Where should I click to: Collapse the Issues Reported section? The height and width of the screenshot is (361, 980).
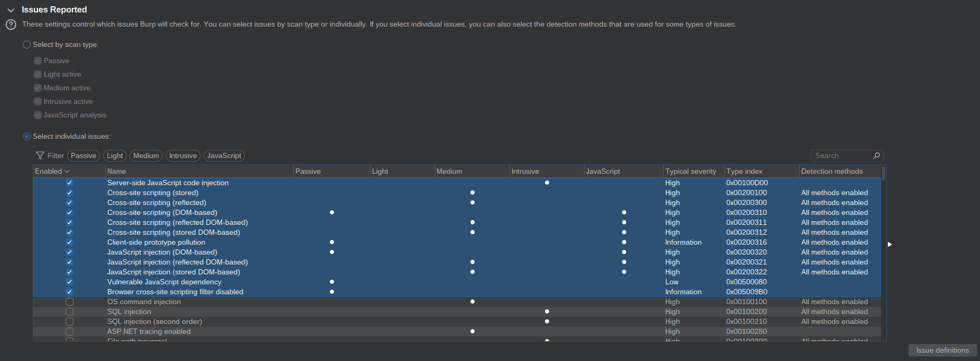coord(11,10)
